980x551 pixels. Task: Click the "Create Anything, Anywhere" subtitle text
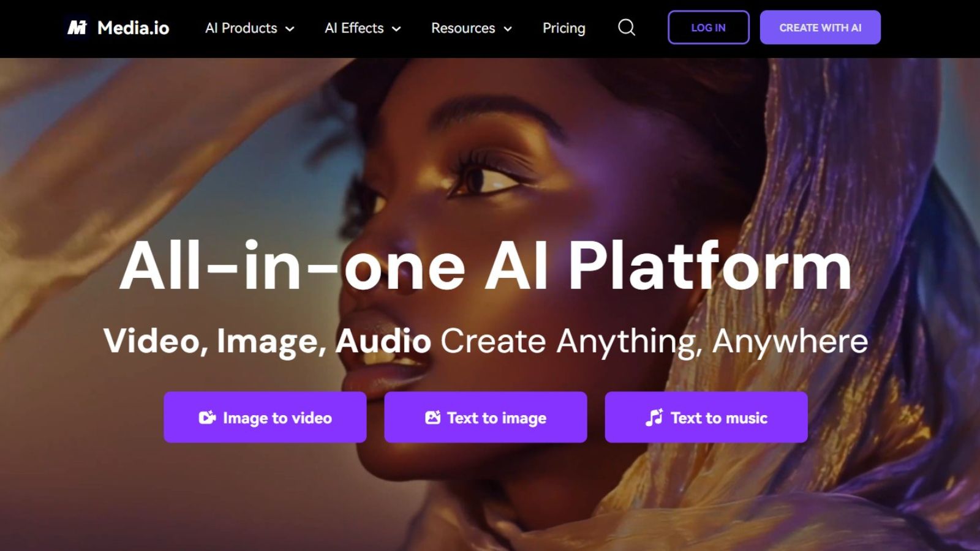coord(654,341)
